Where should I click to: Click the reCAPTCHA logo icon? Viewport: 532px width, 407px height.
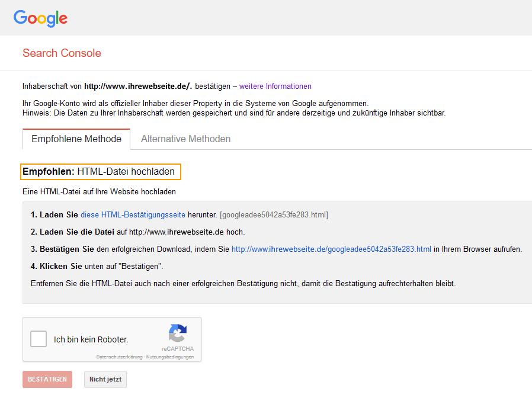178,333
